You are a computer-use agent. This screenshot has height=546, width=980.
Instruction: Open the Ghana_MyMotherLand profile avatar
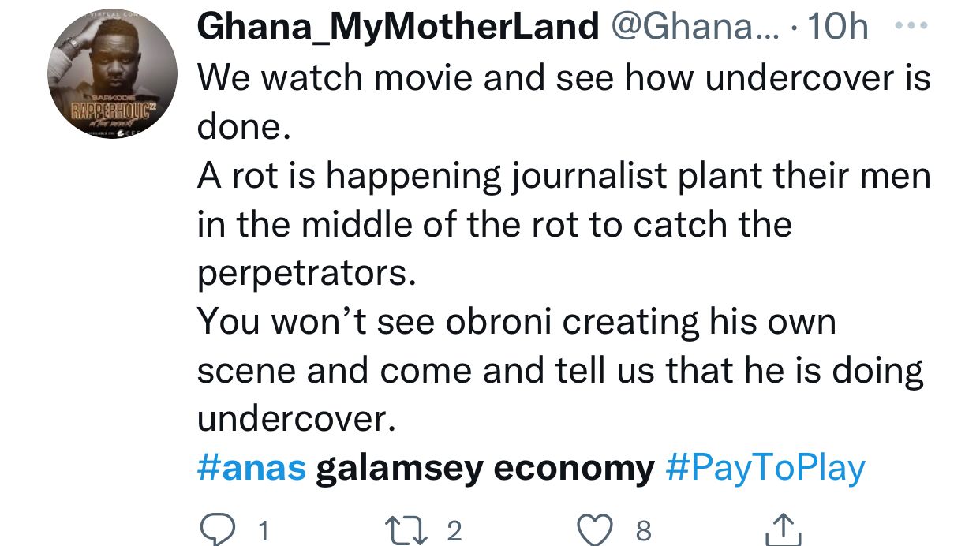pos(112,76)
